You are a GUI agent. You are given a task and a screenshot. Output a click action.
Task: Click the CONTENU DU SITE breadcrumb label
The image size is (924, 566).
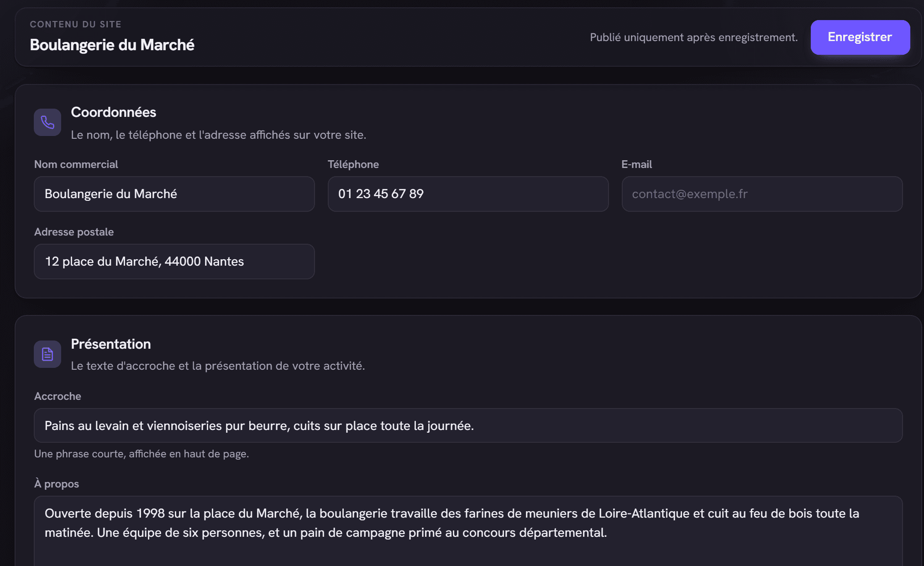click(75, 24)
